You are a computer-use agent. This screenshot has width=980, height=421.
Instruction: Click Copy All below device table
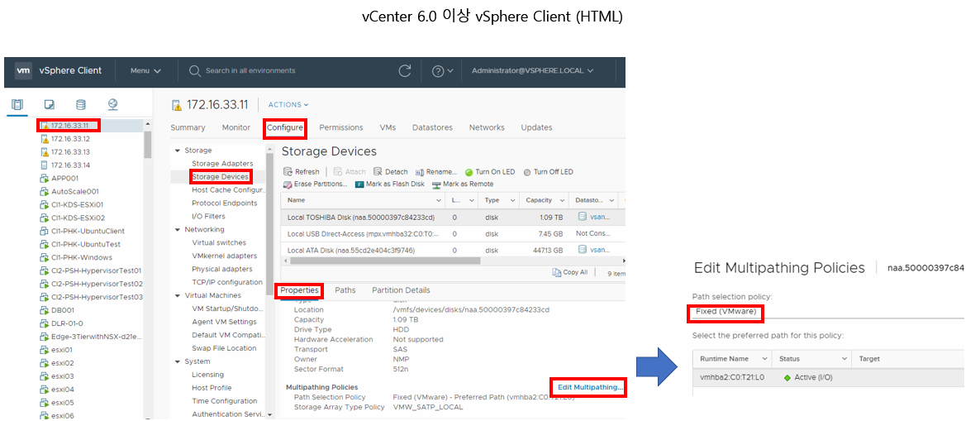tap(570, 273)
